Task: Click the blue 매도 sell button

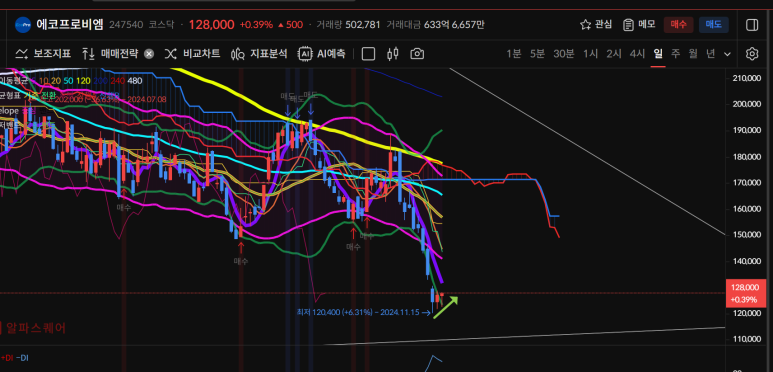Action: 713,25
